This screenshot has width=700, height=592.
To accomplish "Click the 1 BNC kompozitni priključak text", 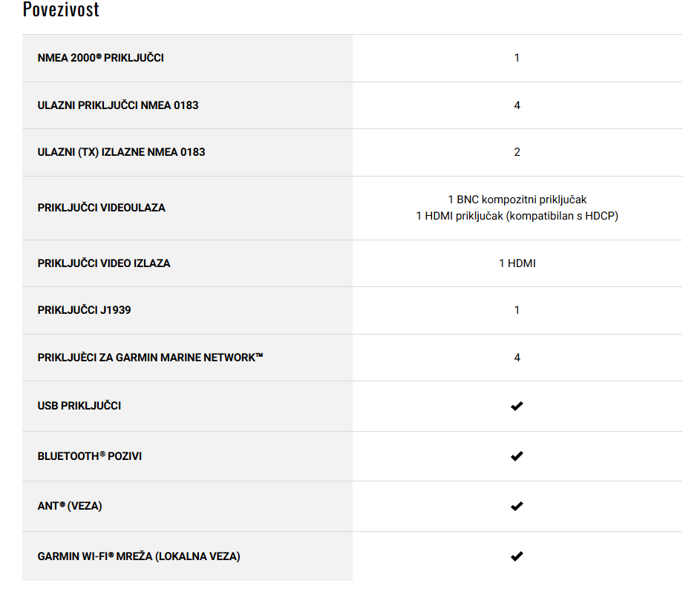I will pyautogui.click(x=517, y=200).
